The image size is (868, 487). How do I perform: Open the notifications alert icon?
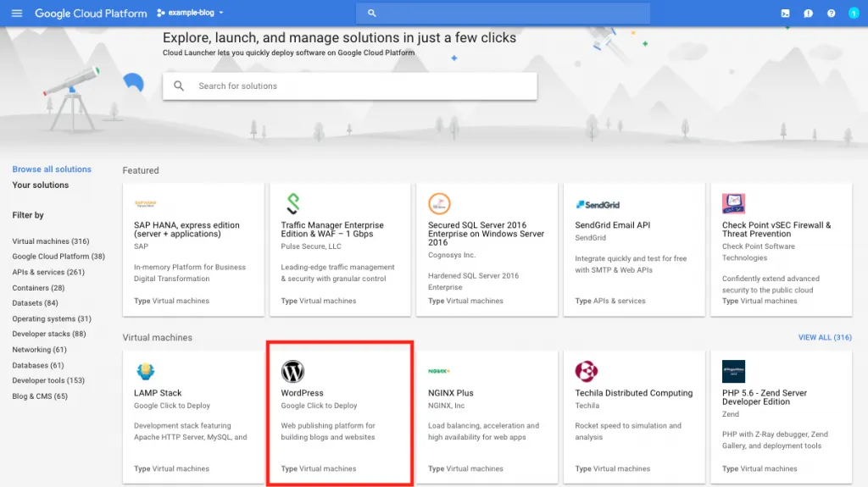808,14
